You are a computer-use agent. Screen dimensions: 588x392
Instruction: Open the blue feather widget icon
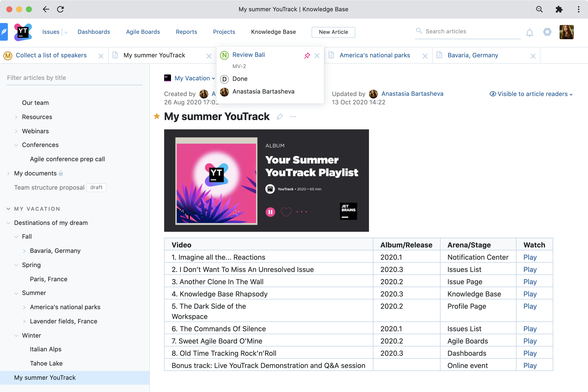(x=3, y=32)
